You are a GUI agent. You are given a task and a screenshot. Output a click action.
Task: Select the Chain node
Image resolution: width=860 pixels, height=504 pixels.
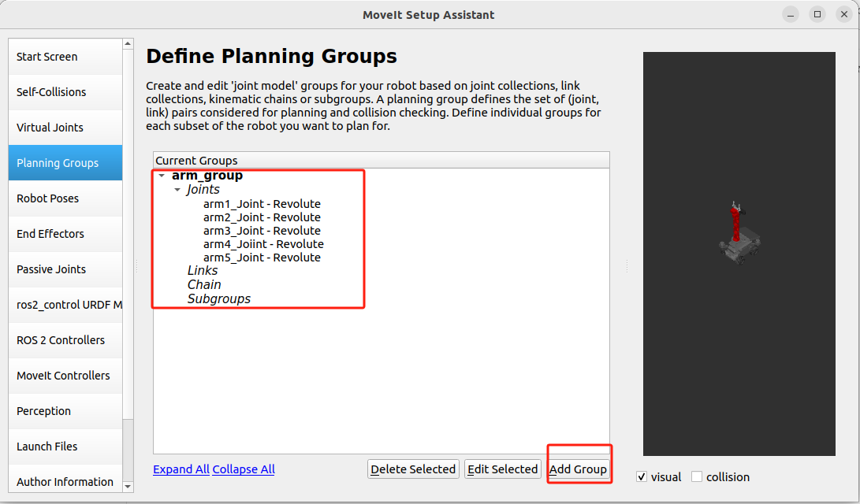pyautogui.click(x=204, y=285)
